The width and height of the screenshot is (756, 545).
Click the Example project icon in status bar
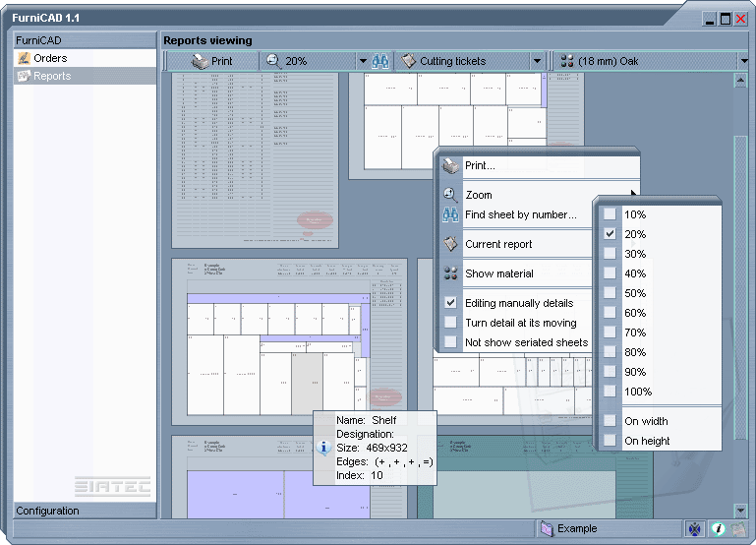click(x=547, y=529)
